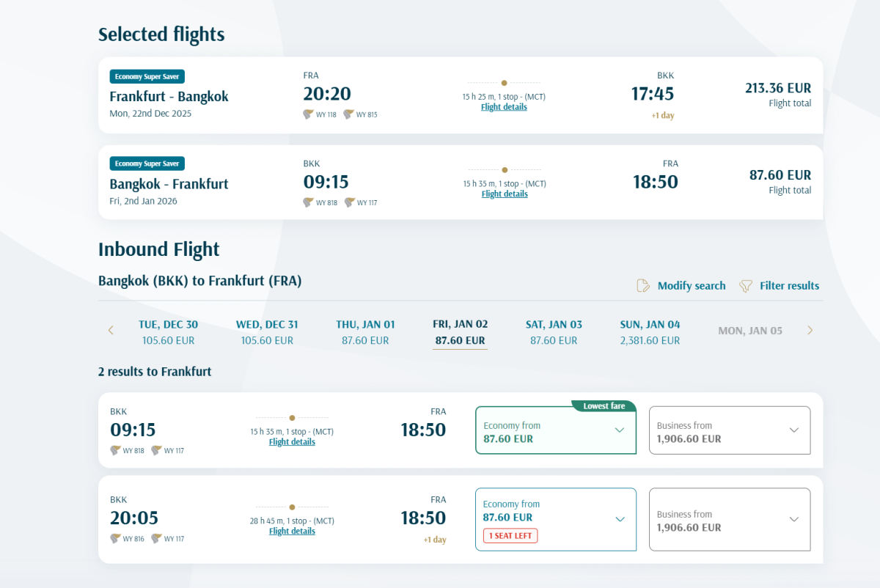Click the Modify search link text
Viewport: 880px width, 588px height.
point(692,286)
